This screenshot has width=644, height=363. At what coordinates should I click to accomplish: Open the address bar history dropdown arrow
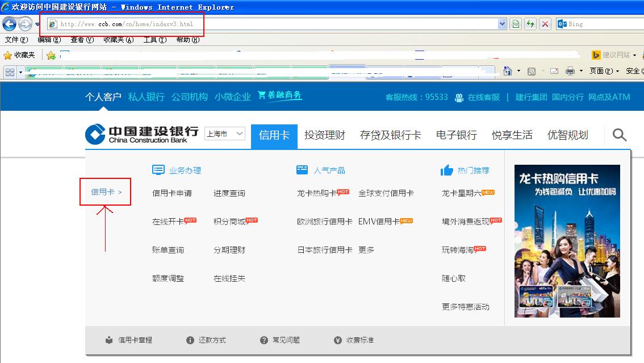(x=502, y=24)
